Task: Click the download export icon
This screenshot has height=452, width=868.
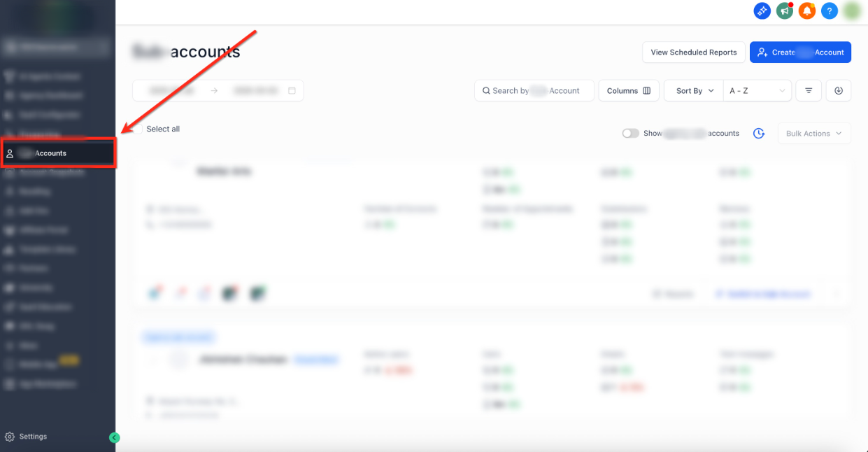Action: (x=839, y=90)
